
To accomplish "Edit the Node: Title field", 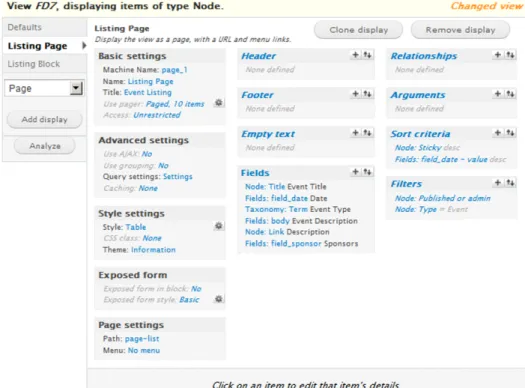I will pos(265,186).
